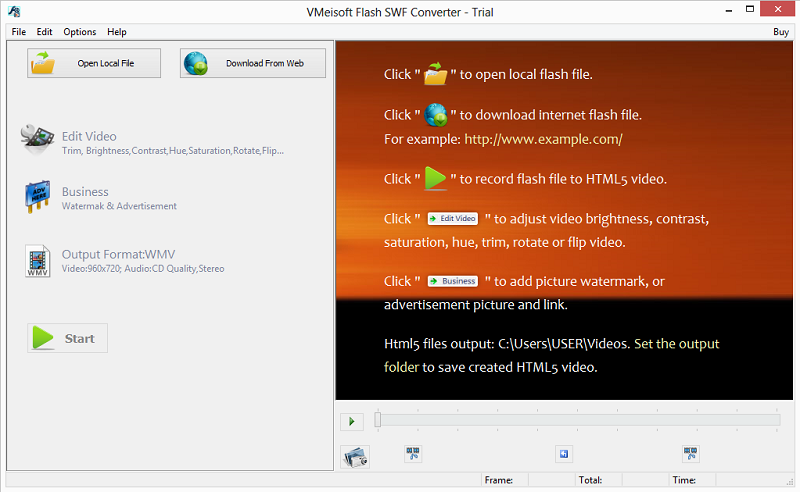Viewport: 800px width, 492px height.
Task: Open the Edit menu
Action: point(44,32)
